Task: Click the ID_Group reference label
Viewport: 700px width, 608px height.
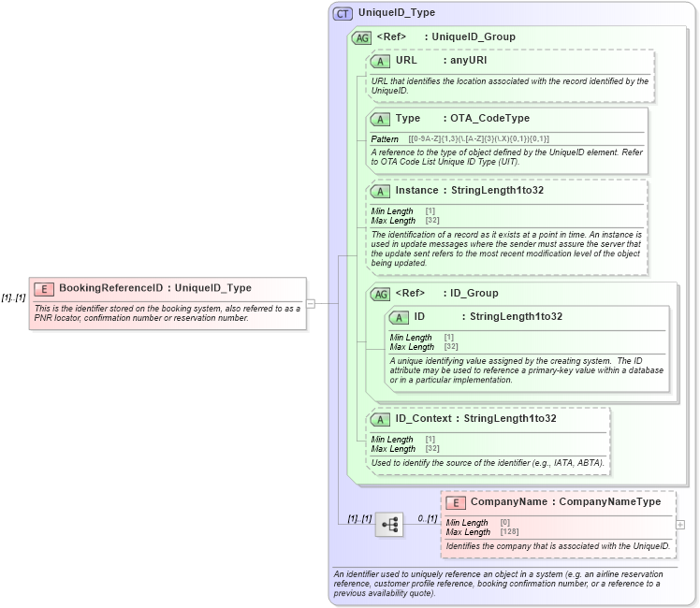Action: pyautogui.click(x=474, y=293)
